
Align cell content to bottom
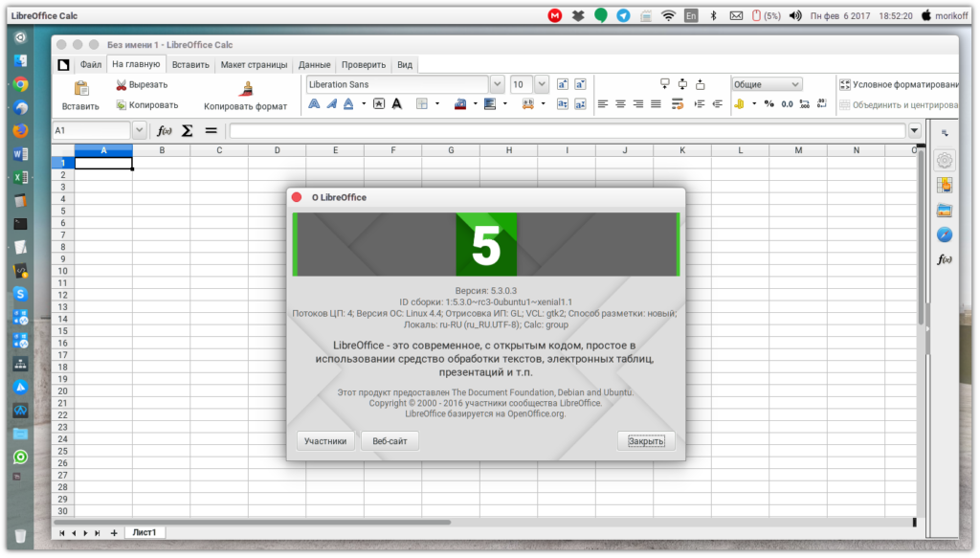click(x=700, y=84)
